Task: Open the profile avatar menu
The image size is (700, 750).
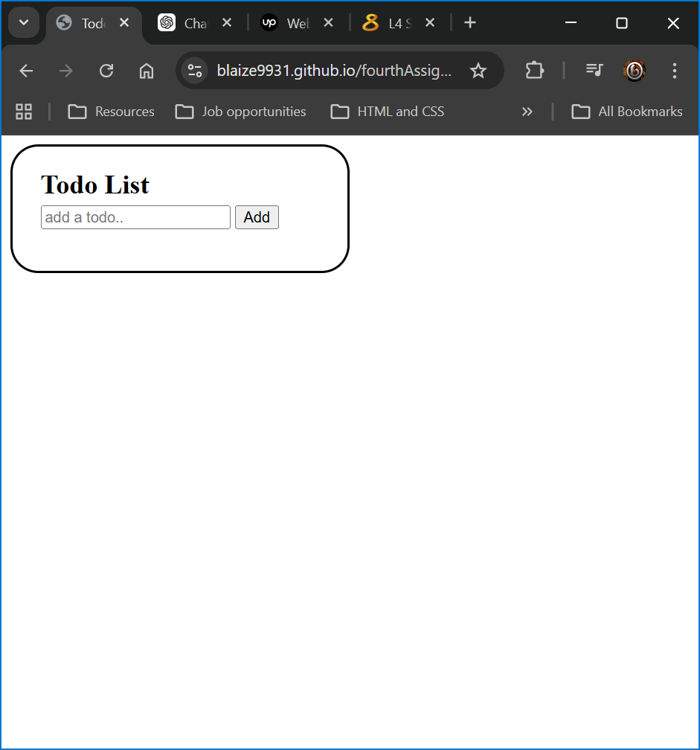Action: click(635, 71)
